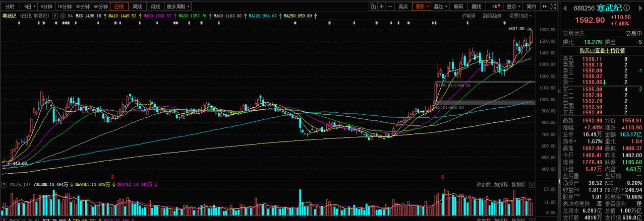Go to previous stock with left arrow
Image resolution: width=644 pixels, height=221 pixels.
tap(565, 9)
